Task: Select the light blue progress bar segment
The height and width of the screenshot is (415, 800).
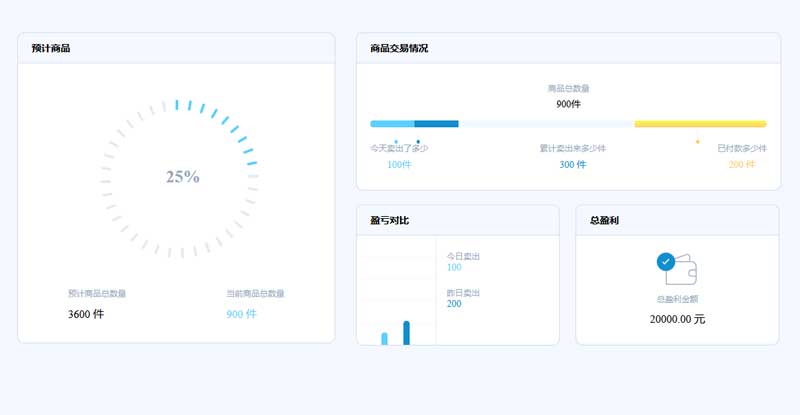Action: [x=392, y=124]
